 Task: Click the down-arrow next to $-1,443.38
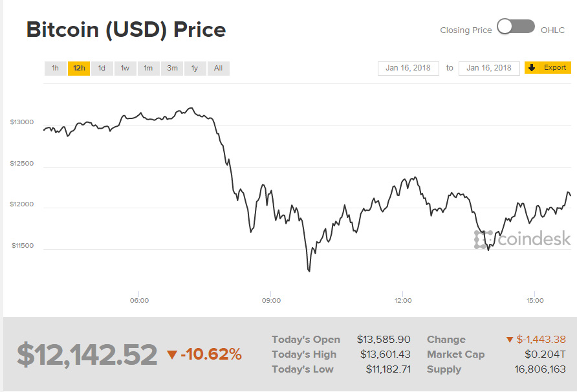509,340
